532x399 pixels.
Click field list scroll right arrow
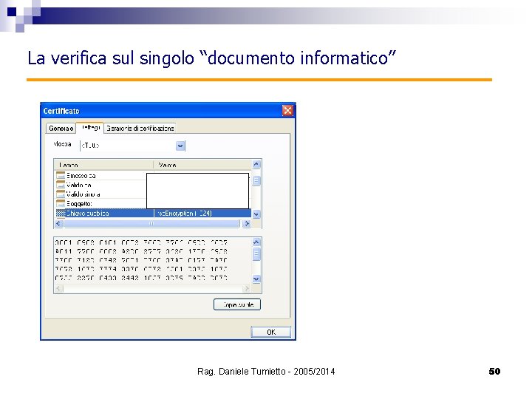pos(247,224)
